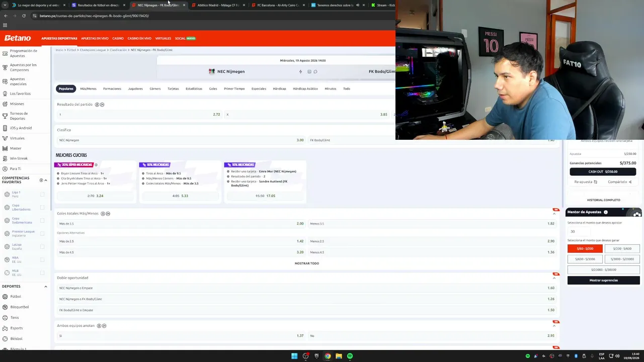Click the bet amount input field

[579, 231]
